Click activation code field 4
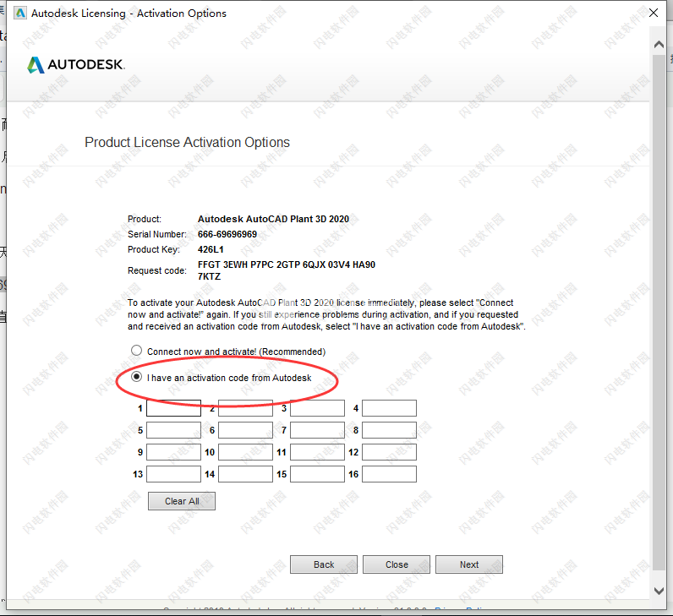673x616 pixels. tap(389, 408)
